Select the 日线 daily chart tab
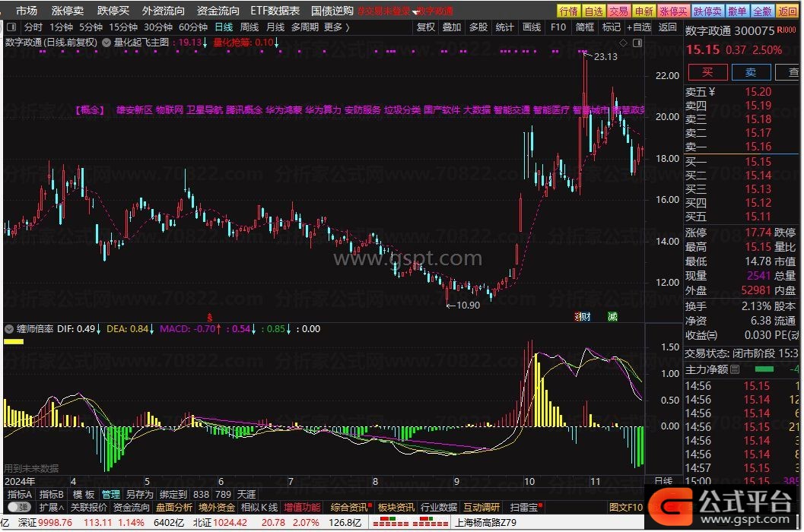This screenshot has width=804, height=532. click(x=224, y=27)
